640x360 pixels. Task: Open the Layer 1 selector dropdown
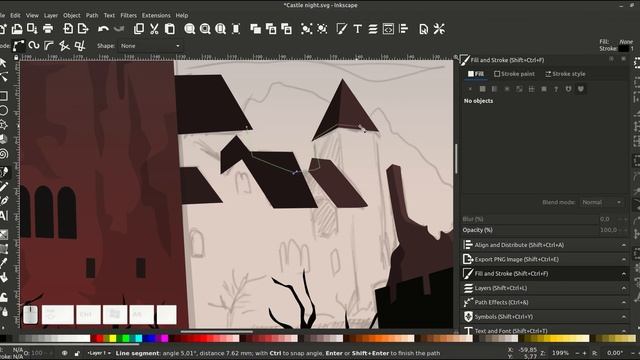tap(99, 353)
